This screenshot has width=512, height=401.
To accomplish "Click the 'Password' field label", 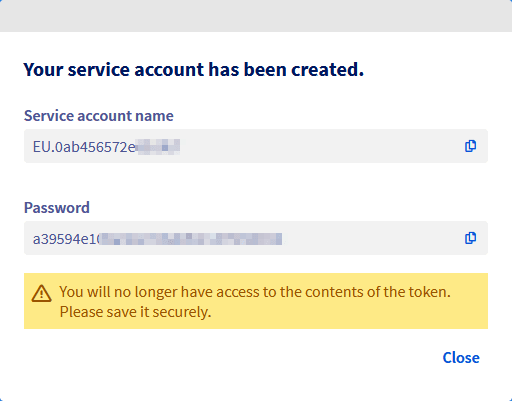I will [57, 208].
